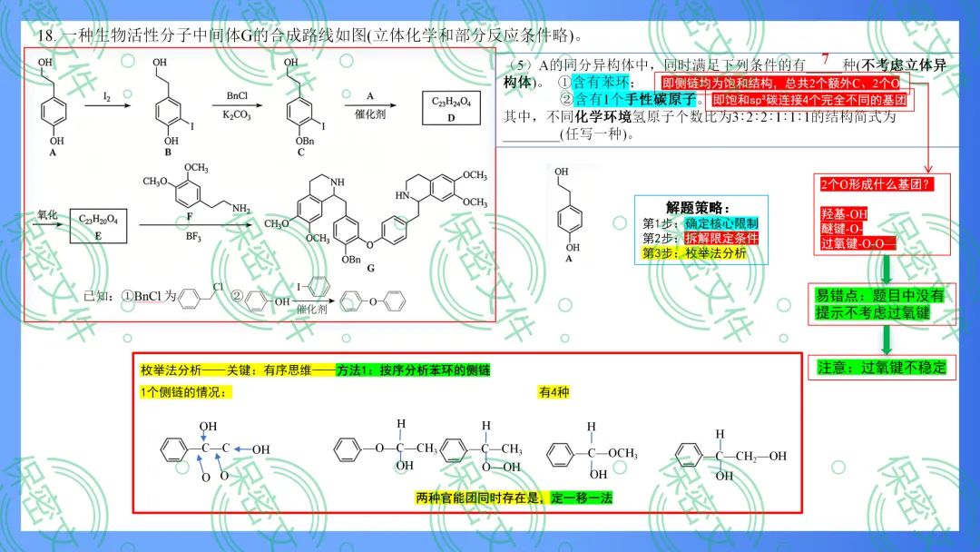Click the question title starting with "18. 一种生物活性分子"
Viewport: 980px width, 552px height.
310,35
